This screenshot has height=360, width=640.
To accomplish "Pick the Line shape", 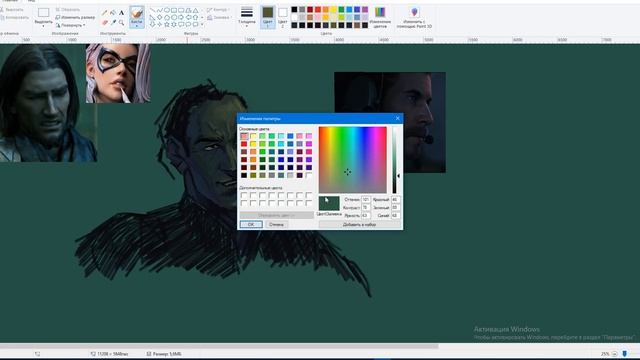I will 152,10.
